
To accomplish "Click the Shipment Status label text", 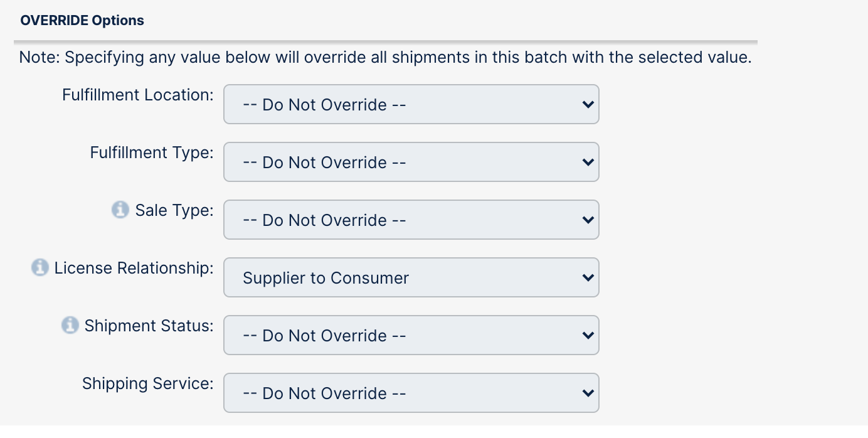I will (x=149, y=326).
